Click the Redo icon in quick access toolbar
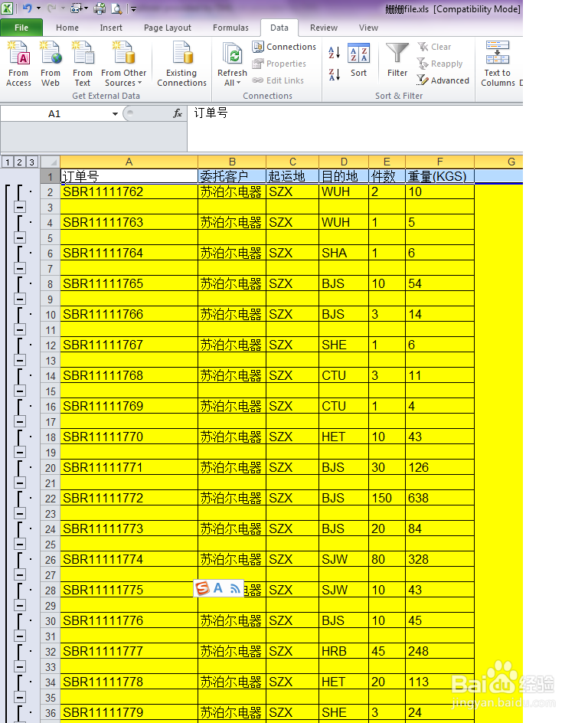The height and width of the screenshot is (723, 588). (52, 8)
